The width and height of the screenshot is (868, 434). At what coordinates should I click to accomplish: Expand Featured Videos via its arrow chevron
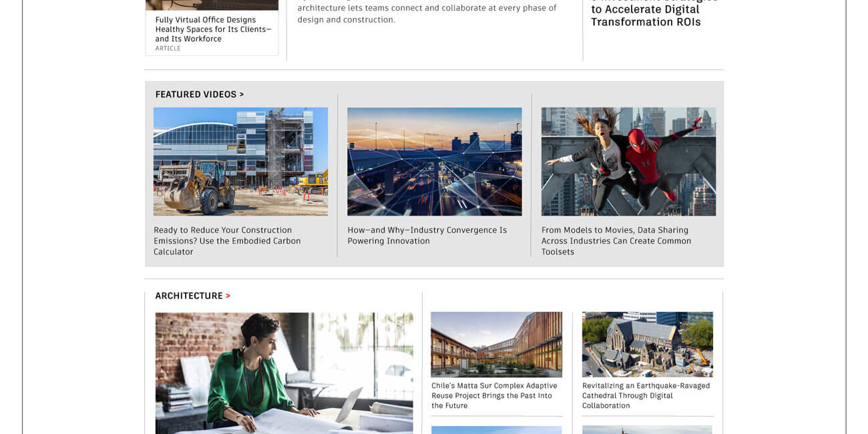coord(242,94)
